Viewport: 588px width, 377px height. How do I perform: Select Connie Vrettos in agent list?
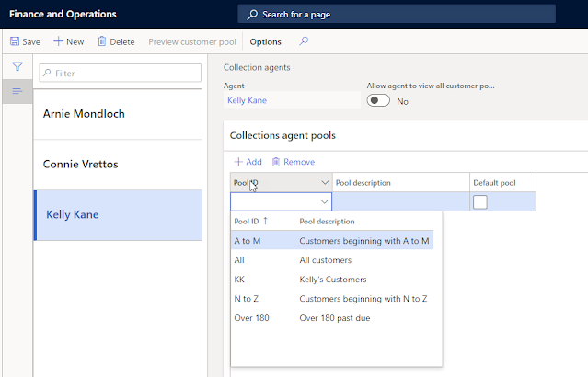118,165
